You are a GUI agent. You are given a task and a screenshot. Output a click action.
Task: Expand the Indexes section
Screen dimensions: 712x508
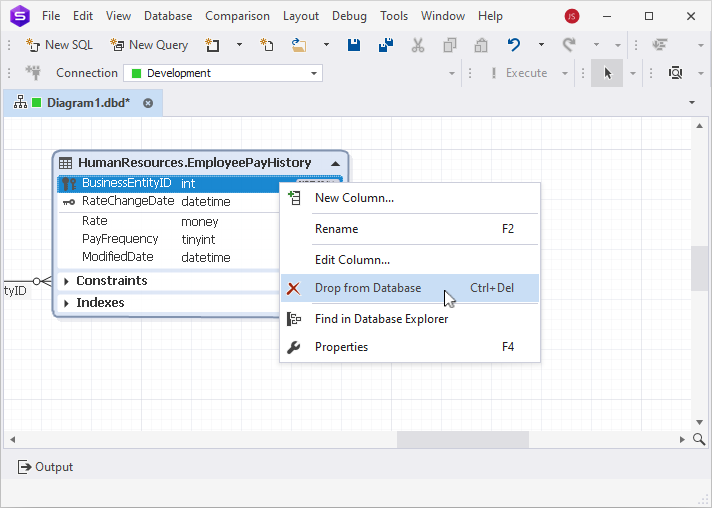point(66,303)
